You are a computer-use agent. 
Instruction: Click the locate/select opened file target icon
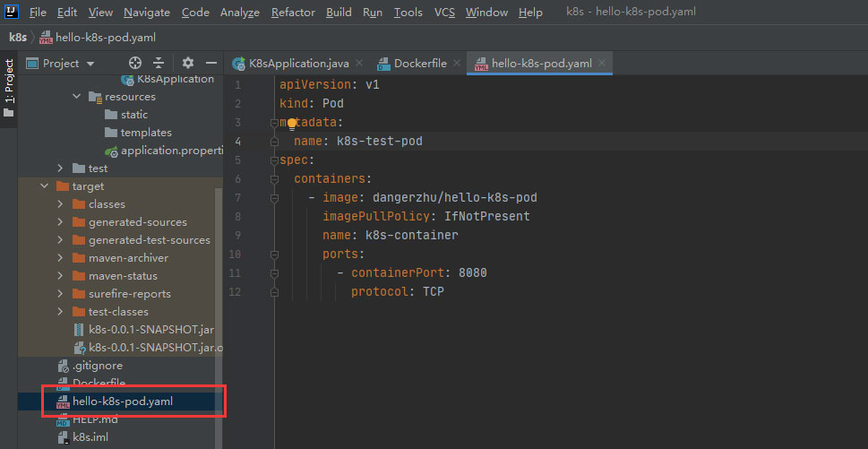tap(135, 63)
